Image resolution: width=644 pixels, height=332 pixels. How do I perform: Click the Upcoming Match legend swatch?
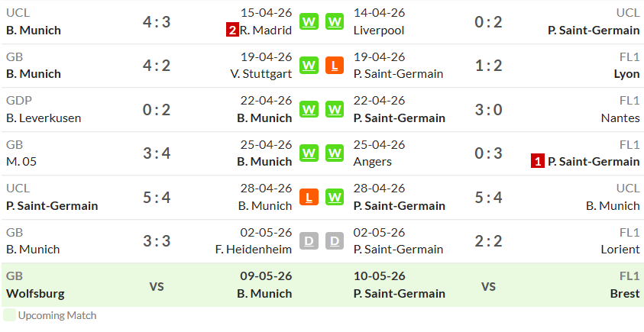(9, 315)
